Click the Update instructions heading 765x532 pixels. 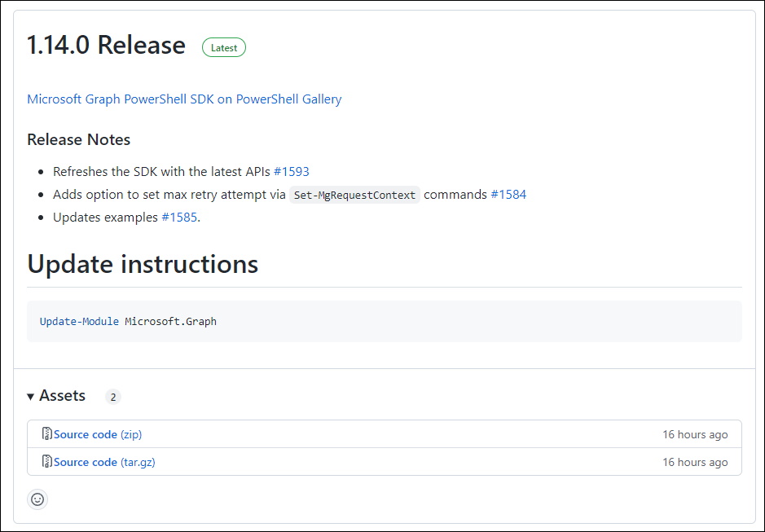click(143, 264)
